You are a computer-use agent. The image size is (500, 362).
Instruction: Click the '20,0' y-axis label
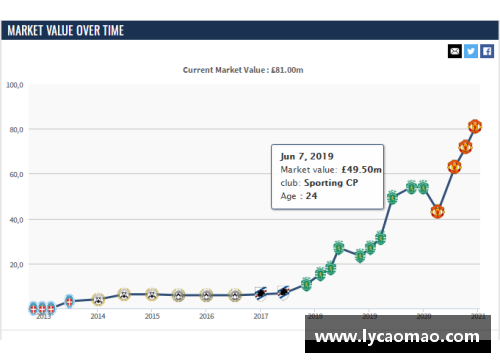click(17, 265)
